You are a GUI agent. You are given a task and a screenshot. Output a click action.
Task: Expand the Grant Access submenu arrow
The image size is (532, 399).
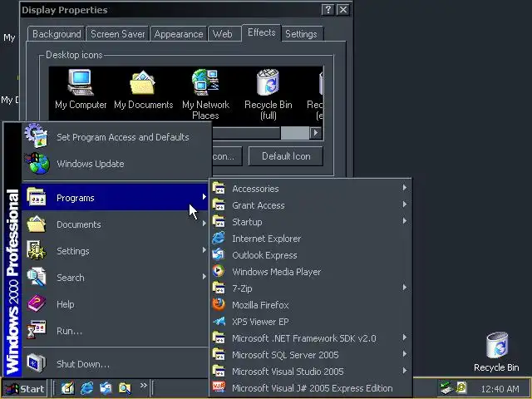coord(405,204)
